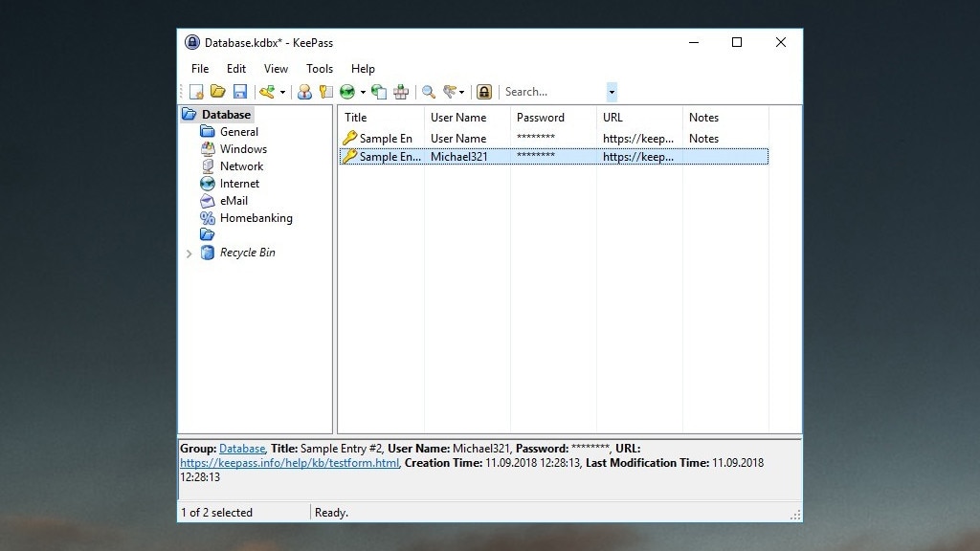Open the Help menu

point(363,69)
